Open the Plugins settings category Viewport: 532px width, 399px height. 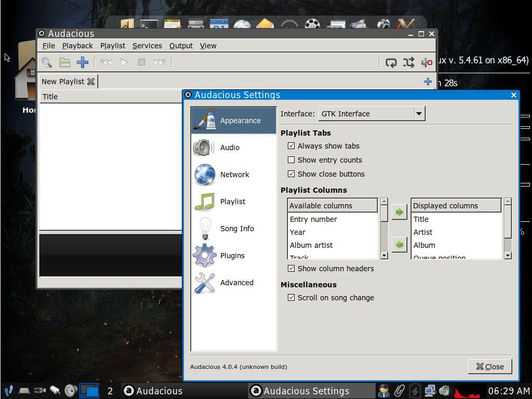pos(233,256)
